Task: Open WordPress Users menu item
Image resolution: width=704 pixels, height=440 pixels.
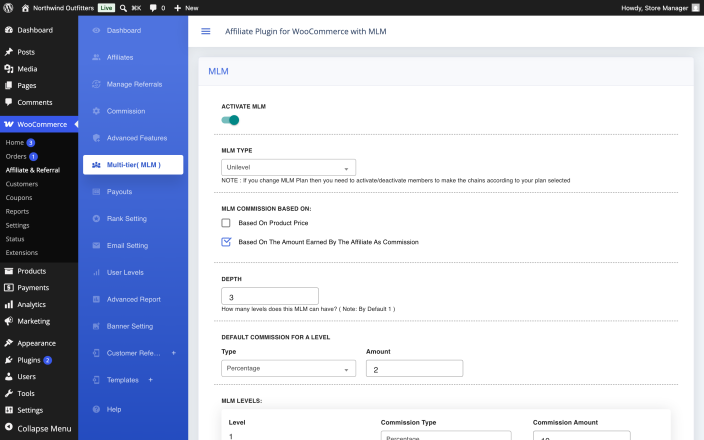Action: click(x=39, y=377)
